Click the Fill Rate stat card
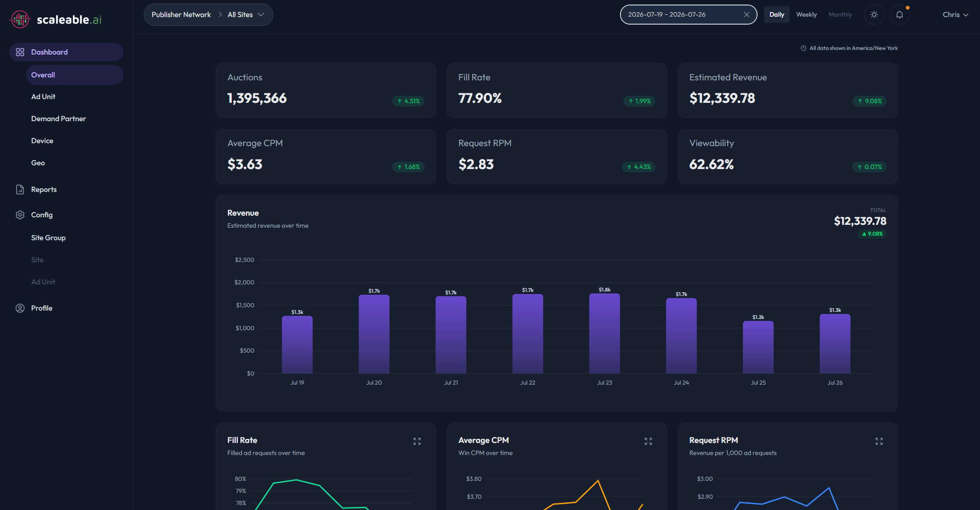Image resolution: width=980 pixels, height=510 pixels. pos(557,90)
